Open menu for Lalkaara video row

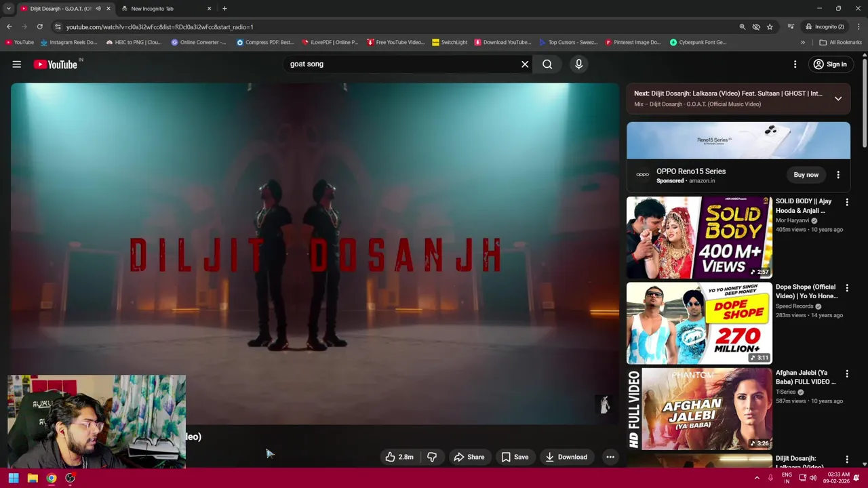pyautogui.click(x=846, y=460)
